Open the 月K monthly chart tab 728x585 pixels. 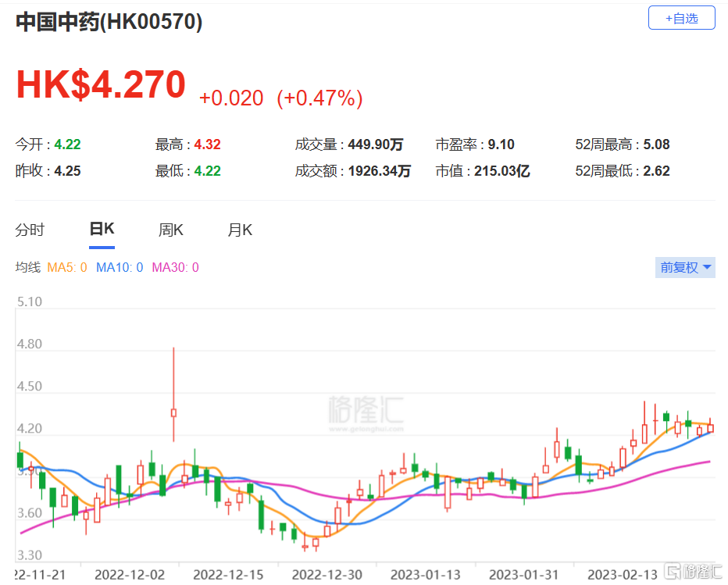240,230
